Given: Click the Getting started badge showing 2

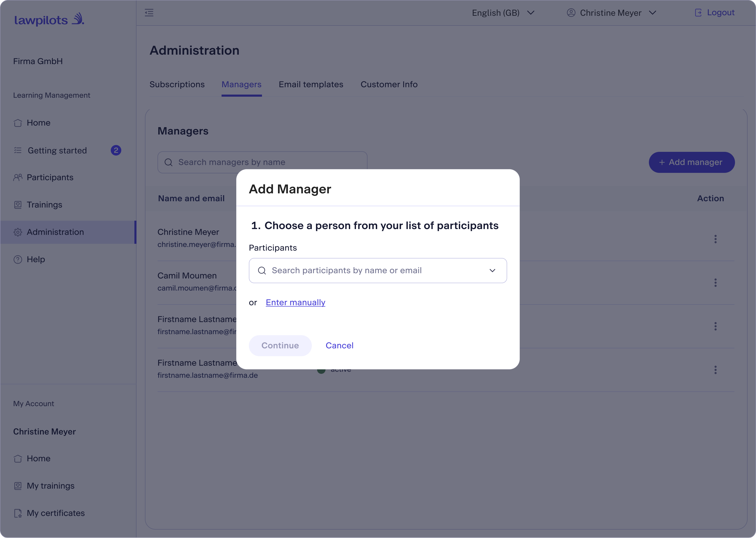Looking at the screenshot, I should [116, 151].
